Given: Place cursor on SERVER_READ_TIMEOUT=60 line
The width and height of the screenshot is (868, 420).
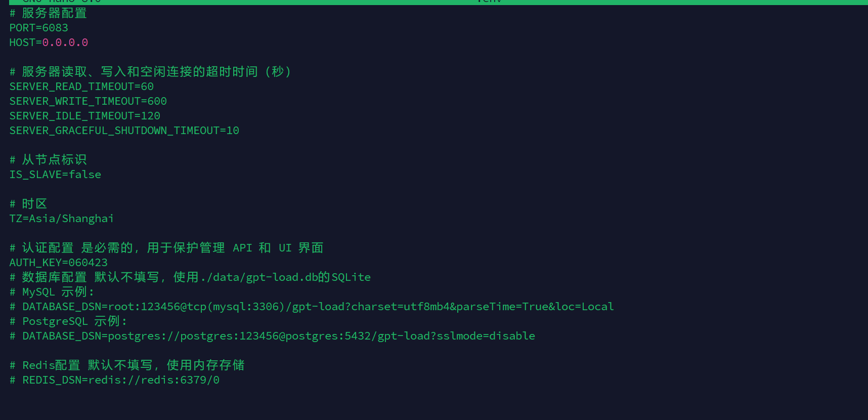Looking at the screenshot, I should (x=81, y=87).
